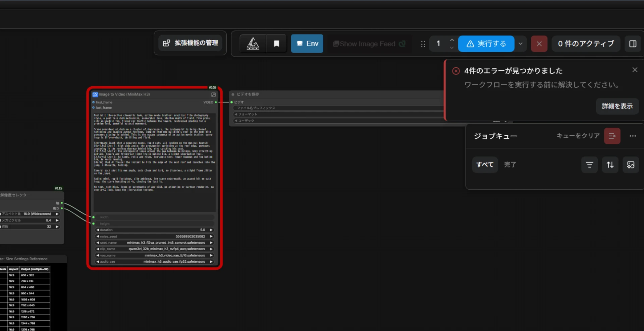Image resolution: width=644 pixels, height=331 pixels.
Task: Click the first_frame input socket
Action: [94, 102]
